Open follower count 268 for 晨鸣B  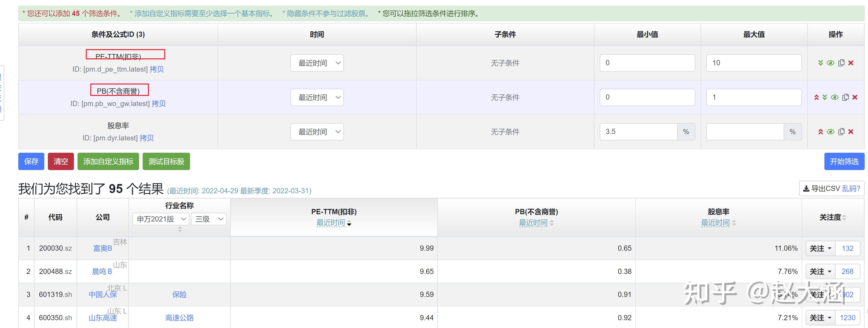847,272
